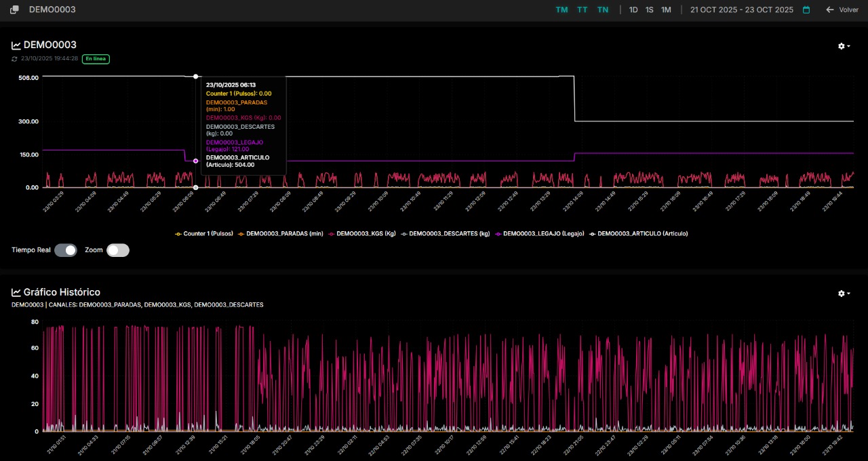868x461 pixels.
Task: Open the 21 OCT 2025 - 23 OCT 2025 date range
Action: (741, 10)
